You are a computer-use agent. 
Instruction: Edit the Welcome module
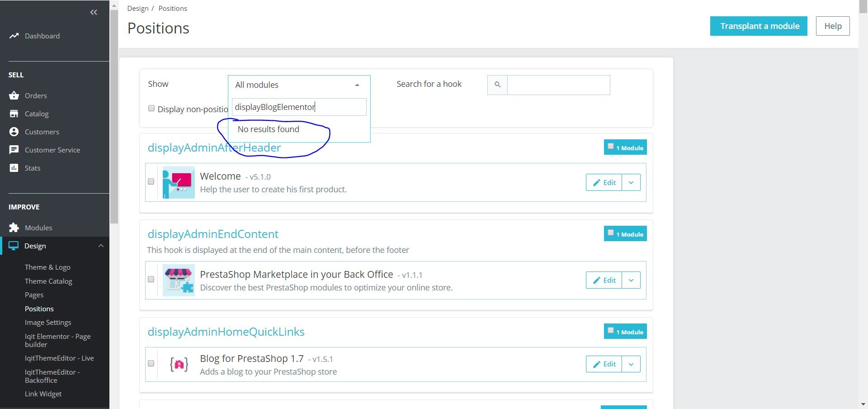[x=604, y=182]
